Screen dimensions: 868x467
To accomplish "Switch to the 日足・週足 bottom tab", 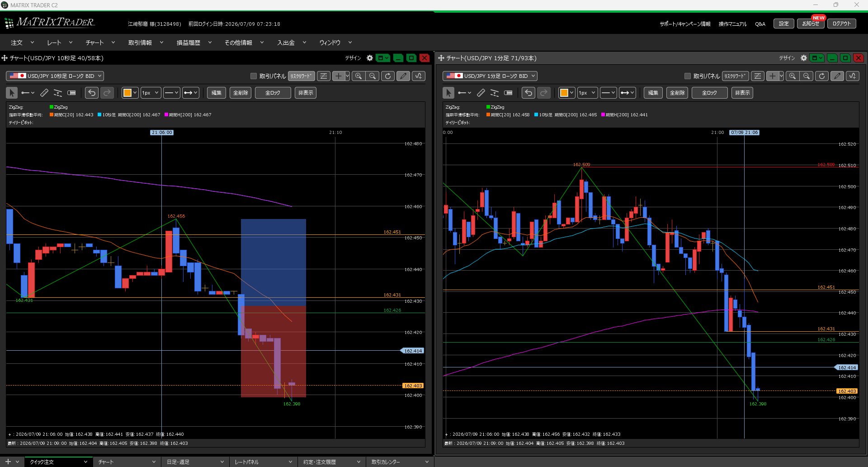I will pyautogui.click(x=195, y=462).
